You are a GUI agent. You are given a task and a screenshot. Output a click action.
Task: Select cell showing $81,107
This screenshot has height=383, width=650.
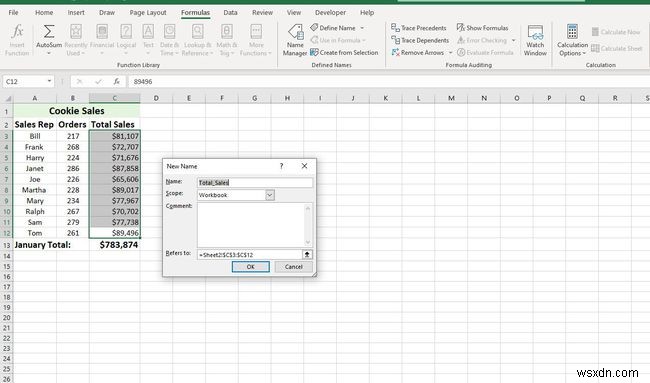115,136
